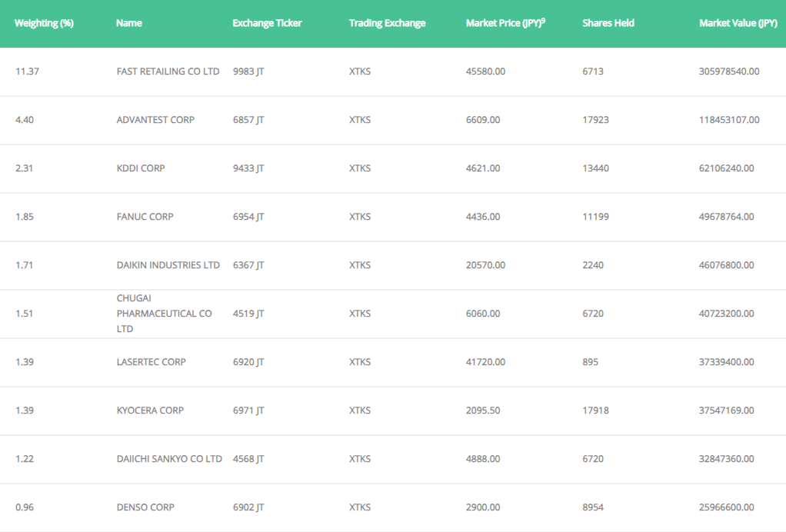The height and width of the screenshot is (532, 786).
Task: Select ticker 4568 JT
Action: coord(248,459)
